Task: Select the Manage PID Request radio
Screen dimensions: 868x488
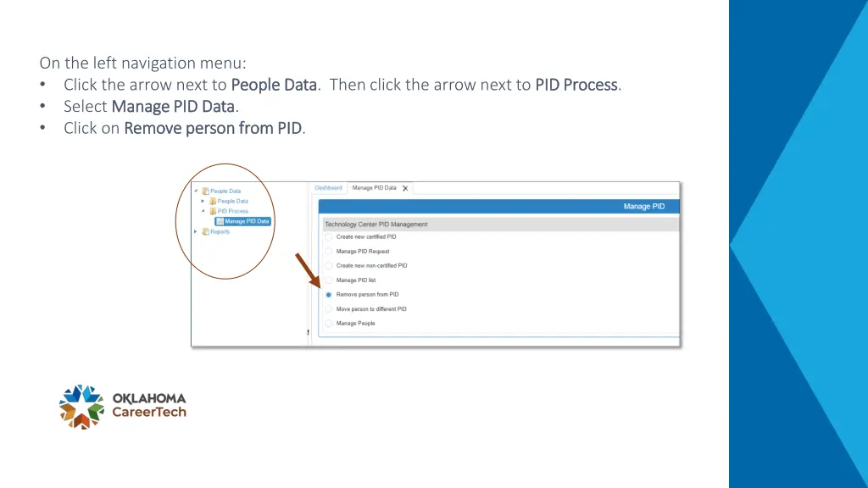Action: 328,251
